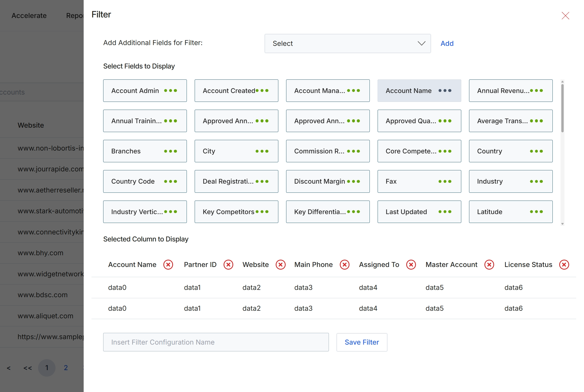Image resolution: width=584 pixels, height=392 pixels.
Task: Click the three dots on City
Action: [262, 151]
